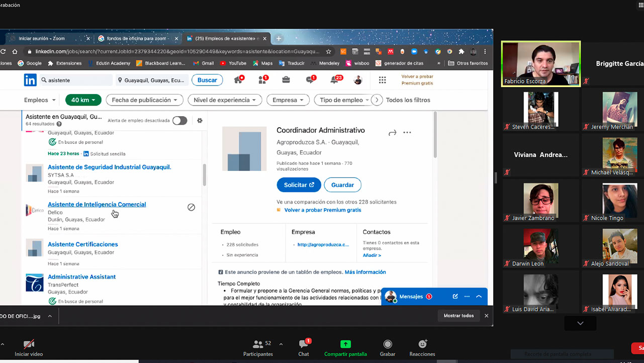Image resolution: width=644 pixels, height=363 pixels.
Task: Click Mostrar todos downloads button
Action: point(458,316)
